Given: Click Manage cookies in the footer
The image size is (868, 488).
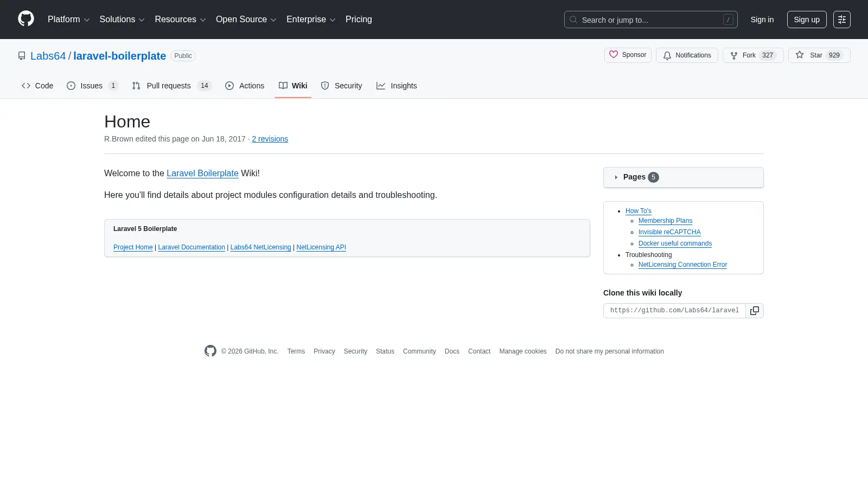Looking at the screenshot, I should (x=523, y=351).
